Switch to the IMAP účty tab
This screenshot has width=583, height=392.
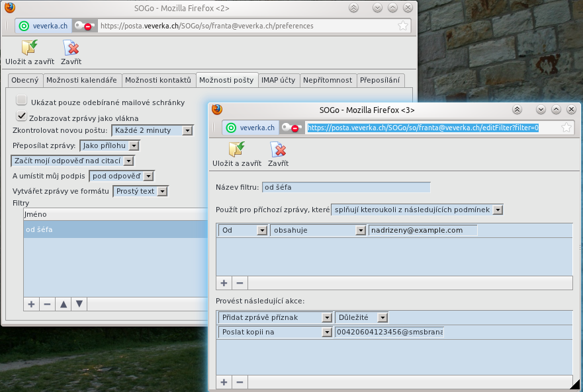point(278,80)
